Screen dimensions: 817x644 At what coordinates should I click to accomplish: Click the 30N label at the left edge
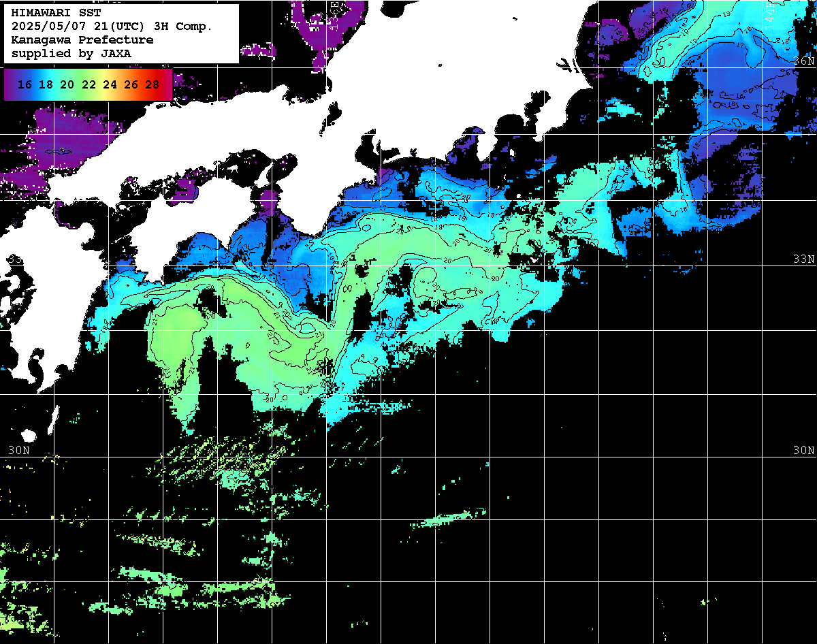pyautogui.click(x=19, y=451)
